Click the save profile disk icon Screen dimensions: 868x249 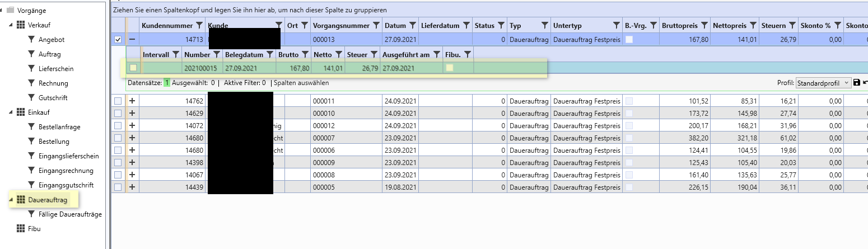856,83
